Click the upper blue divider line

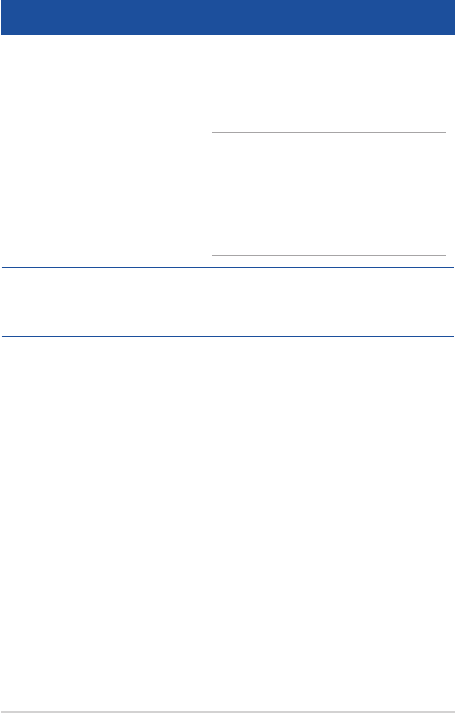pyautogui.click(x=228, y=267)
